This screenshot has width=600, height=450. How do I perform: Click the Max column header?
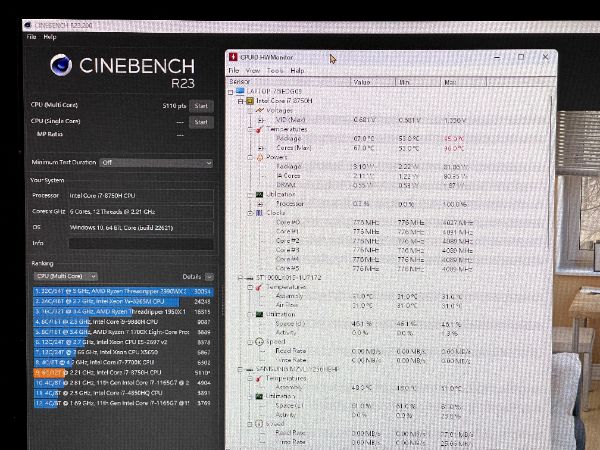[x=463, y=82]
